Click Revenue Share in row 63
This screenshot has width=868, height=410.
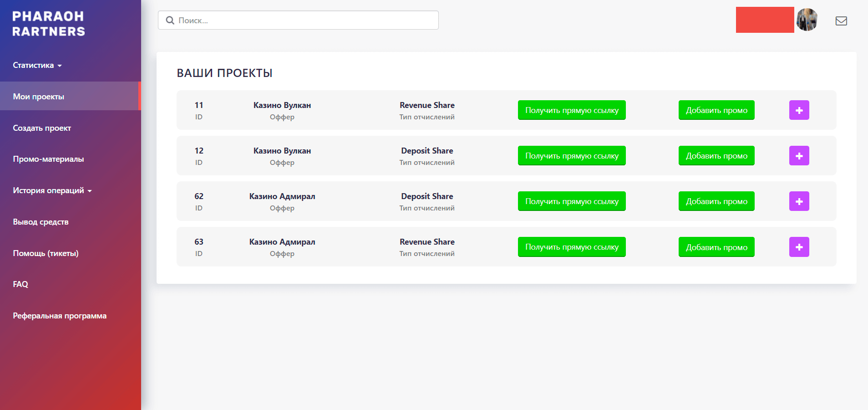427,242
